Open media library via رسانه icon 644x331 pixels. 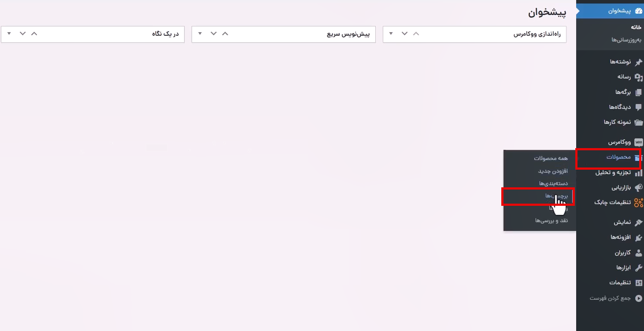click(638, 77)
